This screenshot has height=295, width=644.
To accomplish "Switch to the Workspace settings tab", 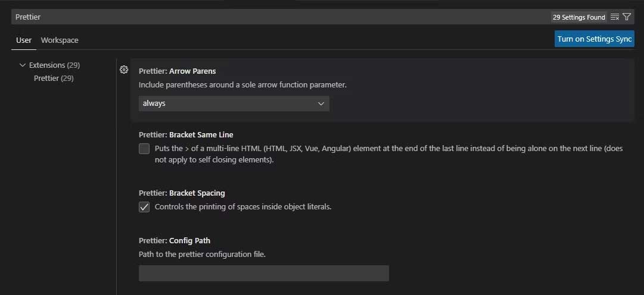I will point(60,40).
